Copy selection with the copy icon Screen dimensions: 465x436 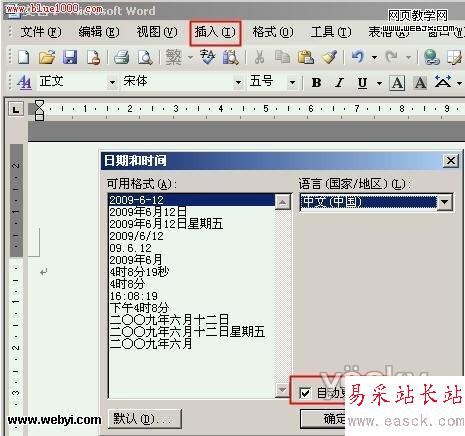pos(282,57)
